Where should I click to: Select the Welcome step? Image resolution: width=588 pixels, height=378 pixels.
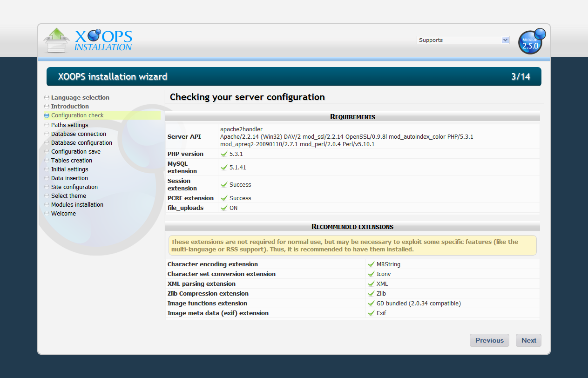coord(63,213)
